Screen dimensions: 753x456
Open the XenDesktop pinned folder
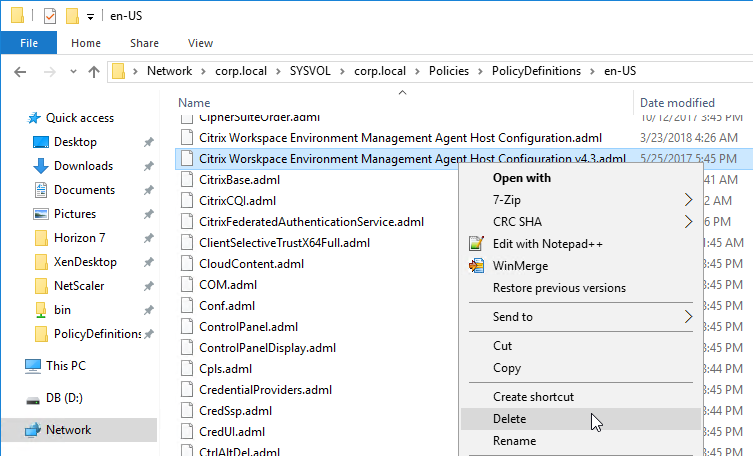[85, 262]
